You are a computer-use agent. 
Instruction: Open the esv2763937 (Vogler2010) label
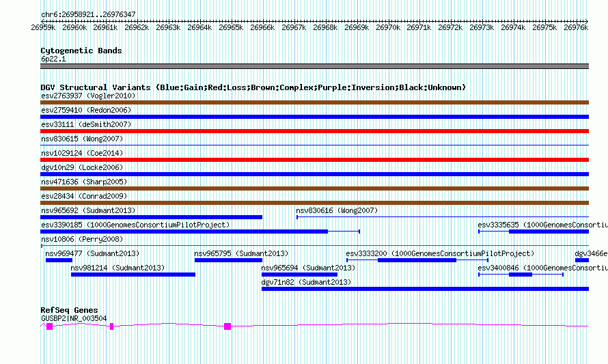88,96
